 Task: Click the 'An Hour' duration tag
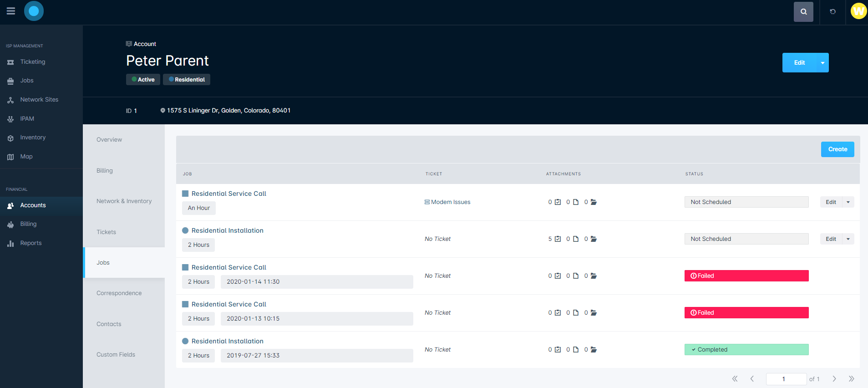[x=199, y=208]
